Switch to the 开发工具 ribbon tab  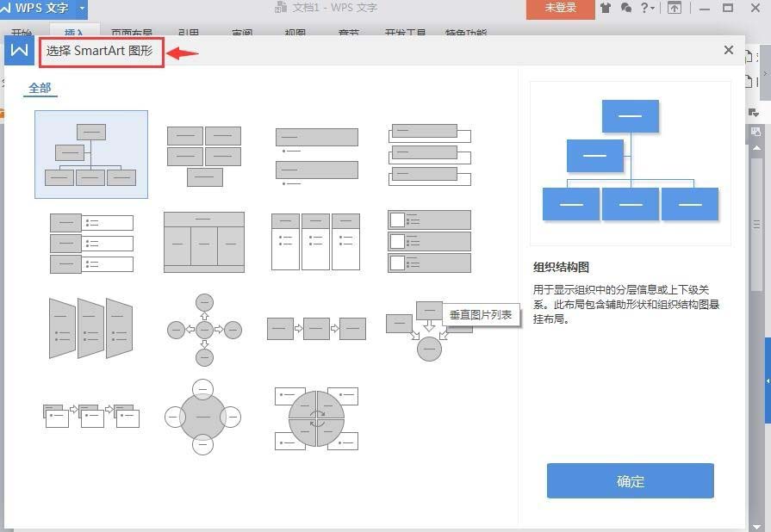[405, 33]
